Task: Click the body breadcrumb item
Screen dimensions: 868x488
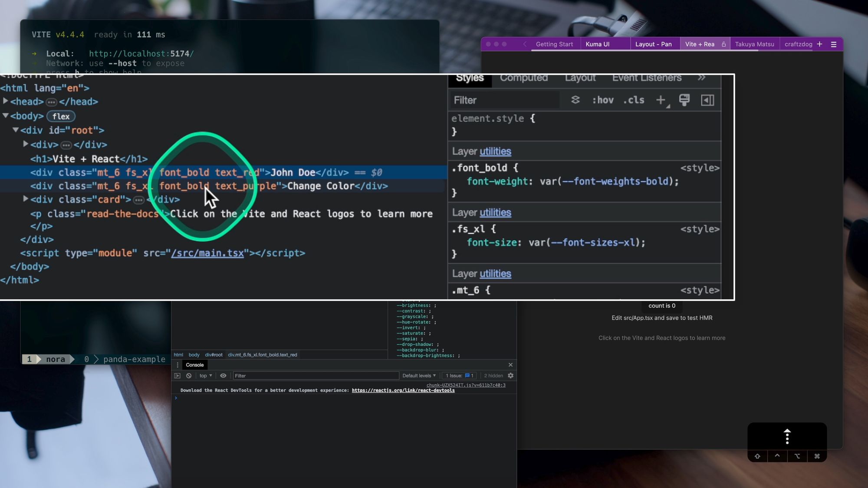Action: (194, 355)
